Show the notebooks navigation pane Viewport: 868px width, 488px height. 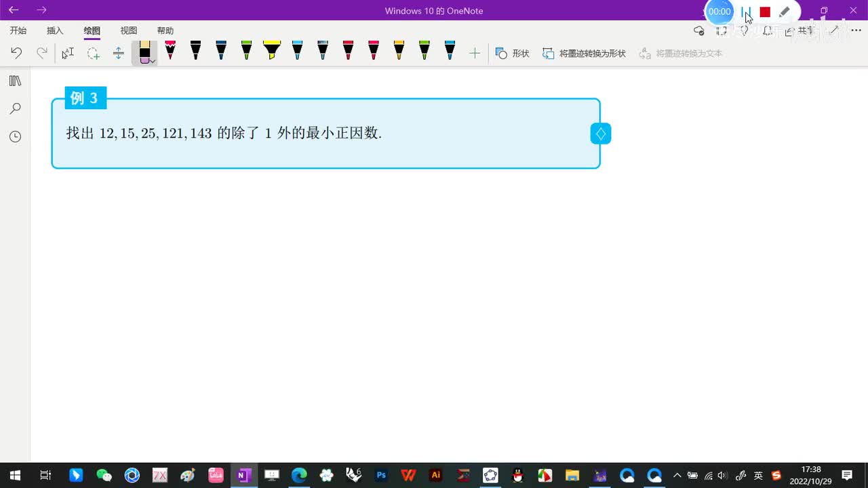click(x=15, y=81)
